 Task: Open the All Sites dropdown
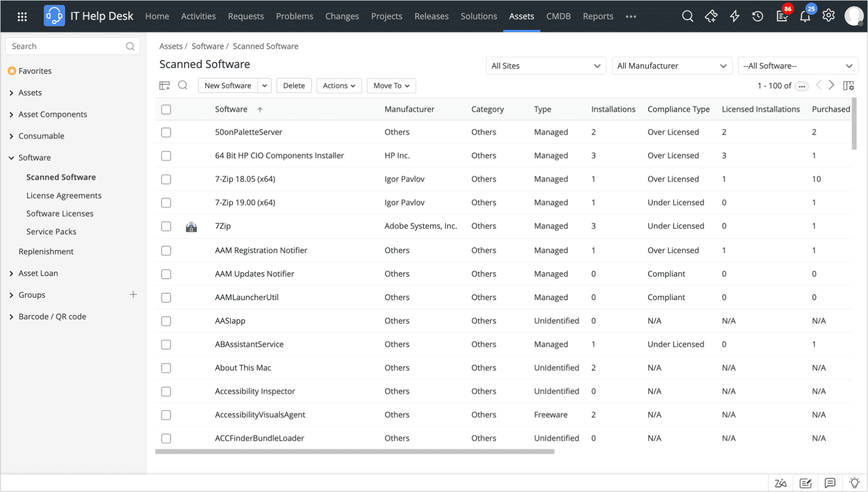click(x=545, y=66)
